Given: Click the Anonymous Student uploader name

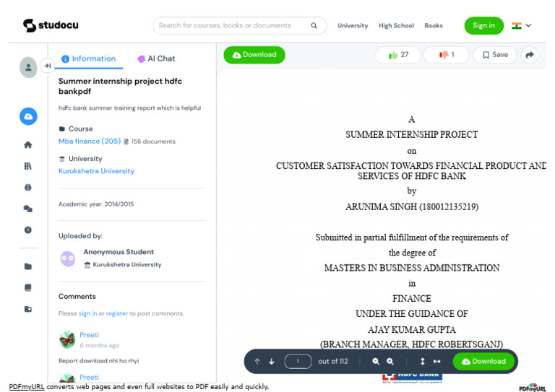Looking at the screenshot, I should pos(119,252).
